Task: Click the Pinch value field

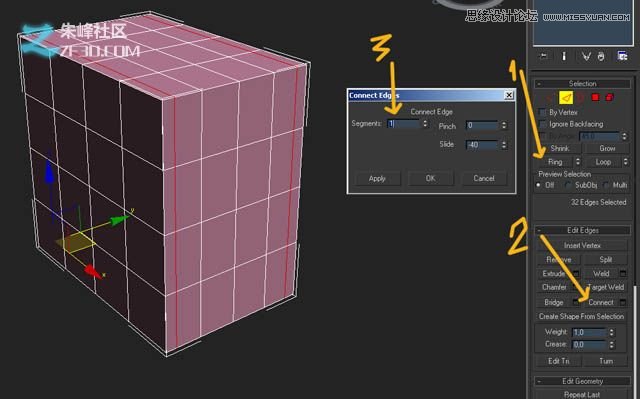Action: pos(482,125)
